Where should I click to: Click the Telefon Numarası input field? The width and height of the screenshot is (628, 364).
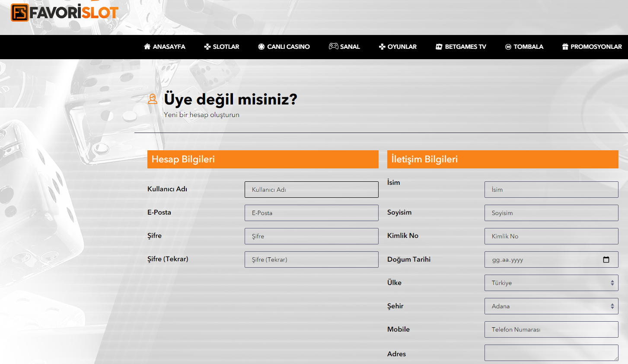551,329
